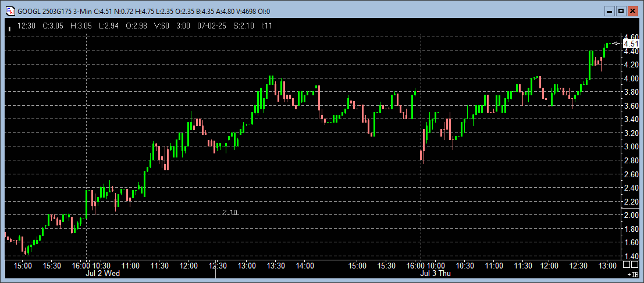Click the 1.80 price axis label
Viewport: 644px width, 283px height.
point(631,229)
